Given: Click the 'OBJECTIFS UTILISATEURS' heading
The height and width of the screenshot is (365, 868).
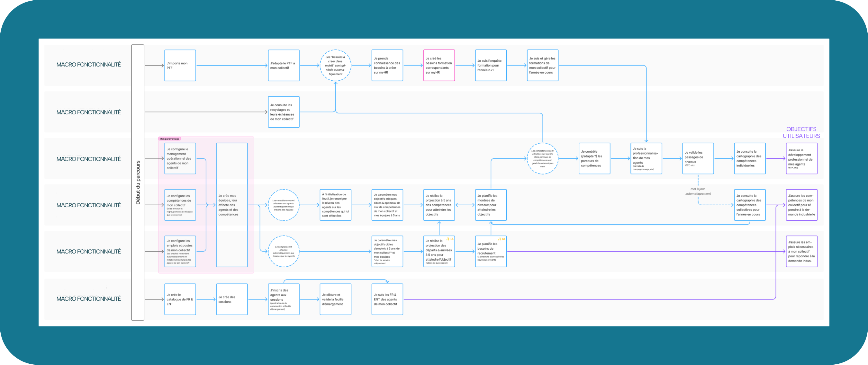Looking at the screenshot, I should [x=801, y=132].
